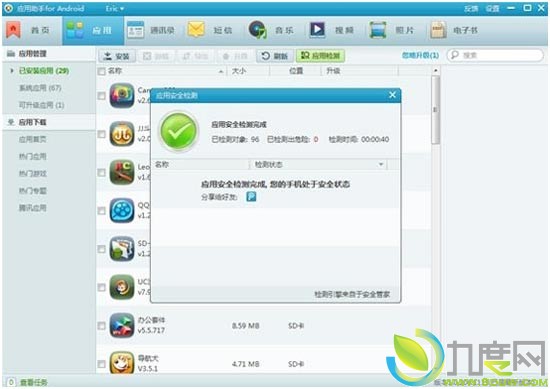Viewport: 550px width, 389px height.
Task: Click the 搜索 search field
Action: point(495,55)
